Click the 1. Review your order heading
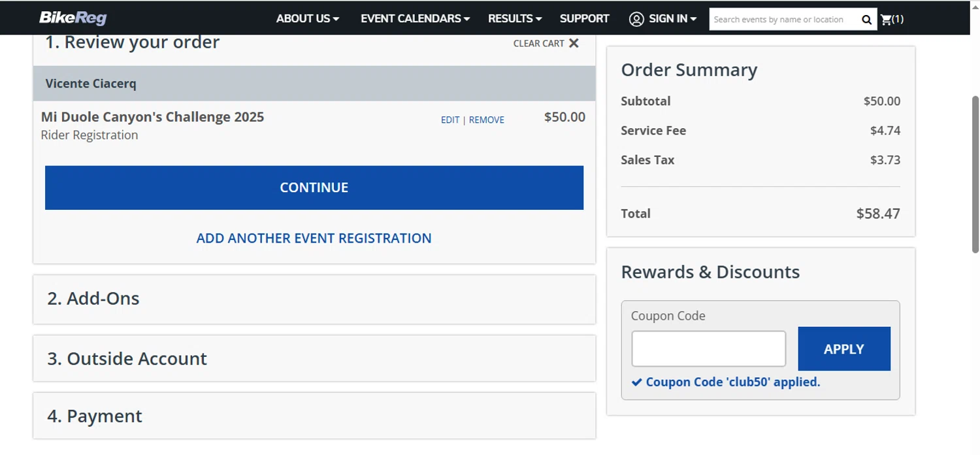 (132, 42)
